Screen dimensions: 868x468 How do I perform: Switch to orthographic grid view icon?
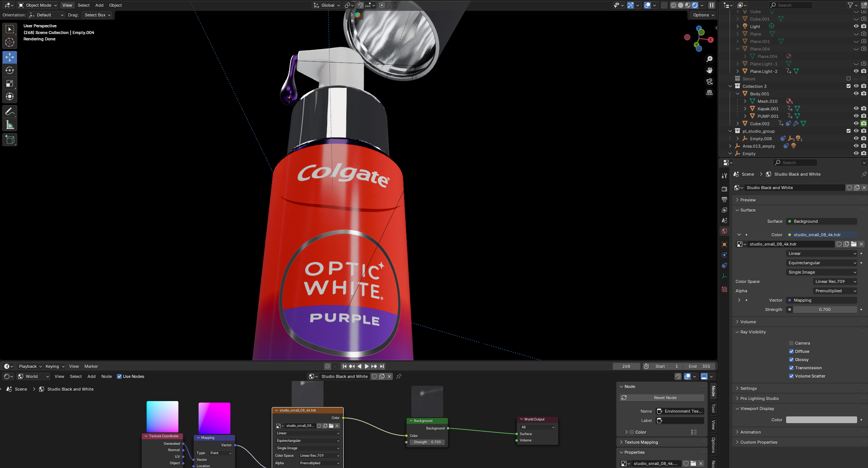click(x=709, y=93)
